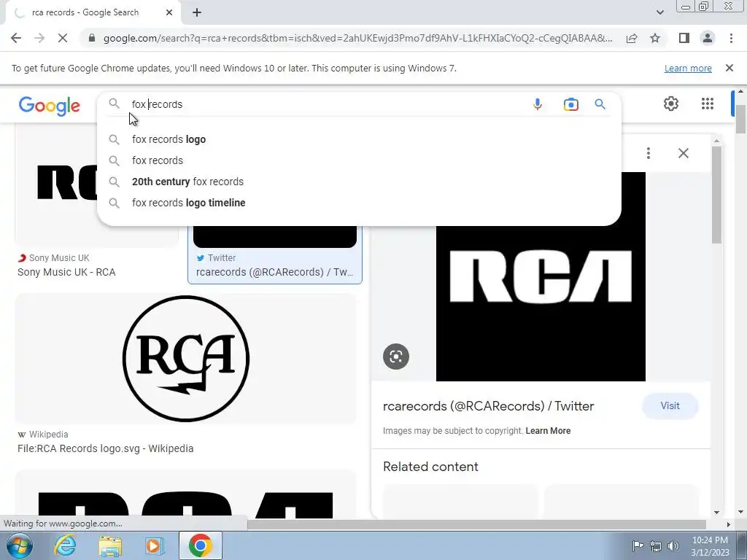The height and width of the screenshot is (560, 747).
Task: Share this page icon in address bar
Action: pos(632,38)
